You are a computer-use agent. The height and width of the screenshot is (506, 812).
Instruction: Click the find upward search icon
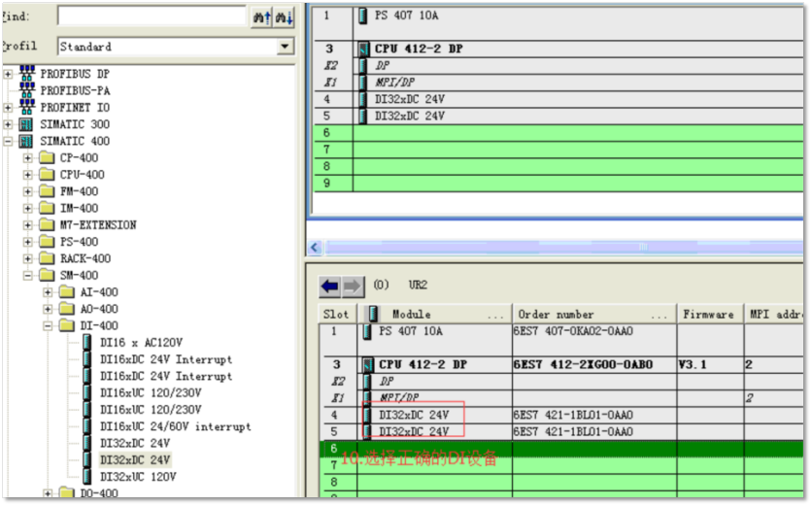(261, 17)
